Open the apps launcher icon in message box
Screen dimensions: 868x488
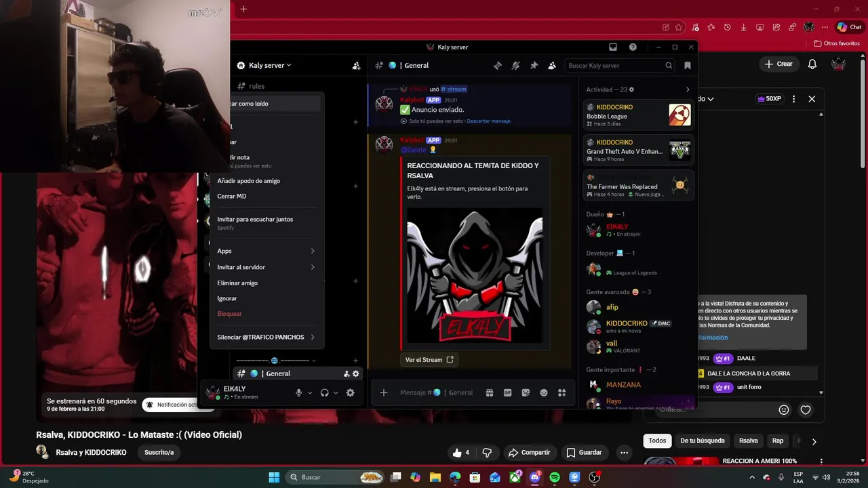tap(561, 392)
